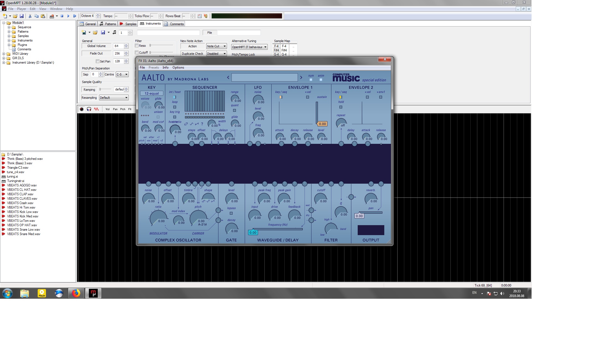Toggle Envelope 2 hold checkbox
The width and height of the screenshot is (603, 364).
[x=341, y=107]
